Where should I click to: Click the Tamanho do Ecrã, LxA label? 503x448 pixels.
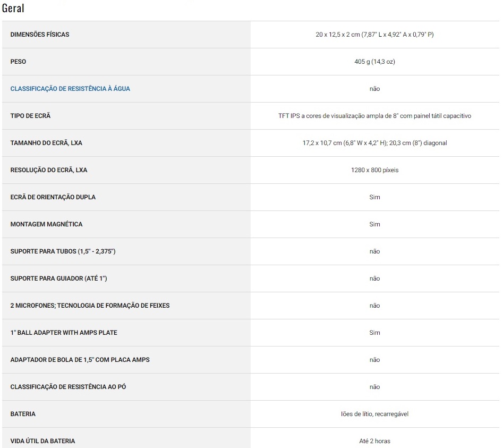pyautogui.click(x=46, y=143)
